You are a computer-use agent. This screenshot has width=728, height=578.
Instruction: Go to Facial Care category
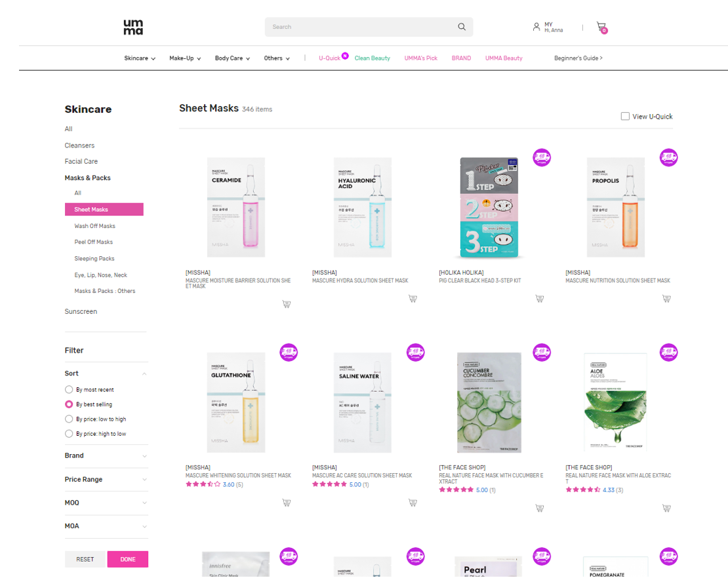click(81, 161)
